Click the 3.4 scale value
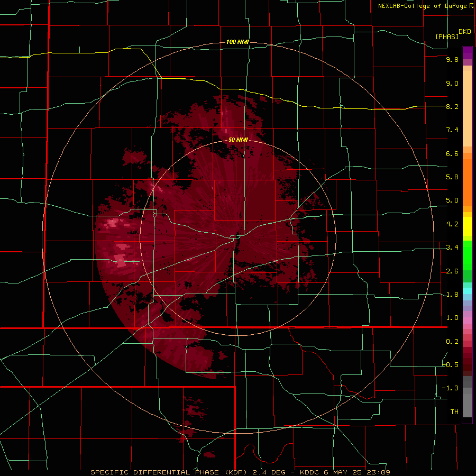Viewport: 476px width, 476px height. (x=452, y=248)
